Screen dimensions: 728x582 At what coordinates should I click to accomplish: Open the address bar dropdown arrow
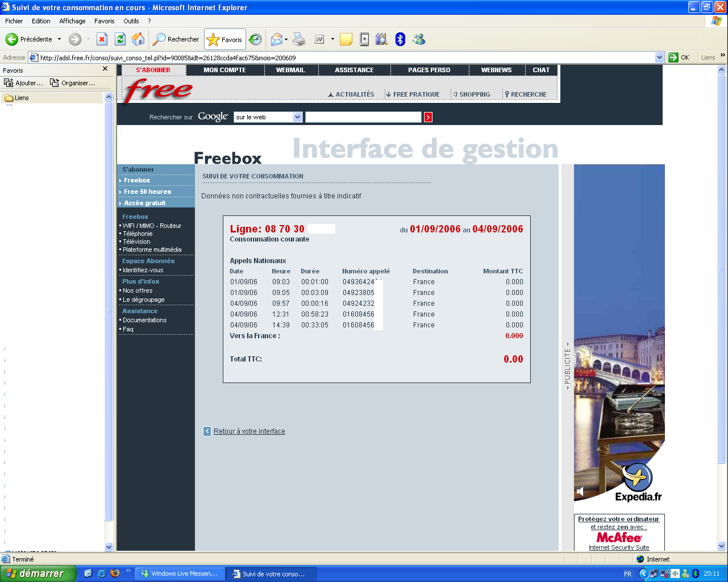(659, 57)
